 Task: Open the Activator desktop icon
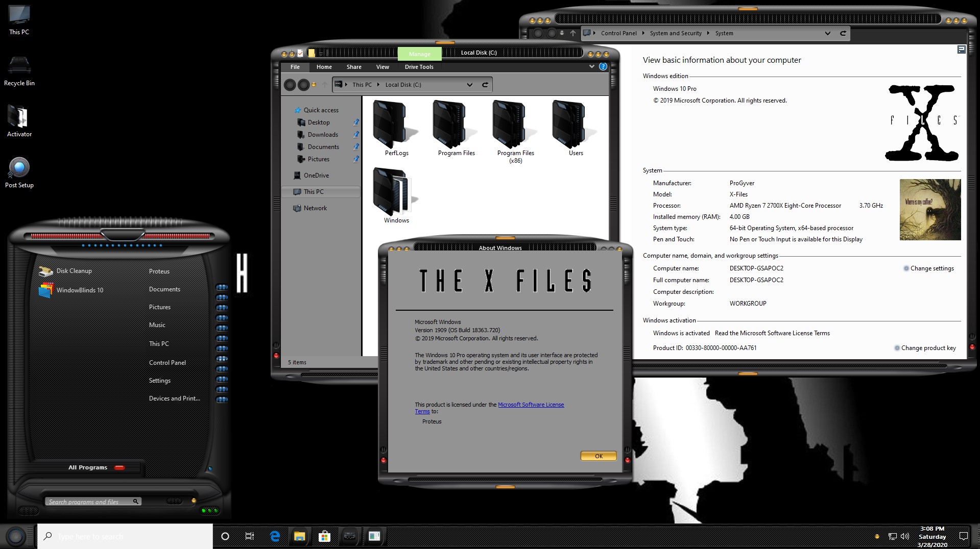click(x=19, y=121)
